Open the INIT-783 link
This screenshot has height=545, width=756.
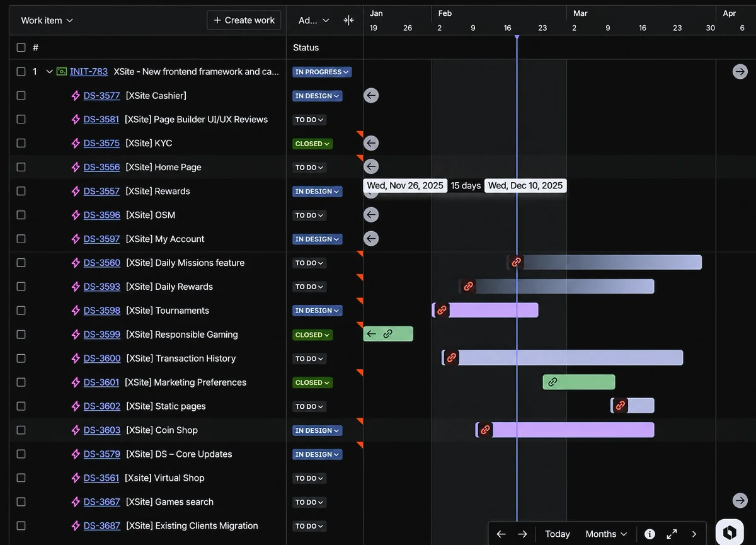point(89,72)
